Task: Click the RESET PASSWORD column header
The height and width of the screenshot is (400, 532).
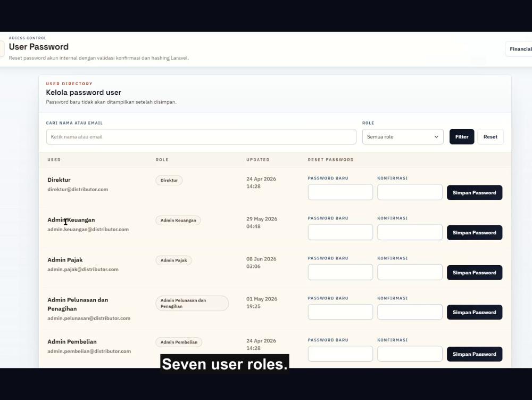Action: point(331,160)
